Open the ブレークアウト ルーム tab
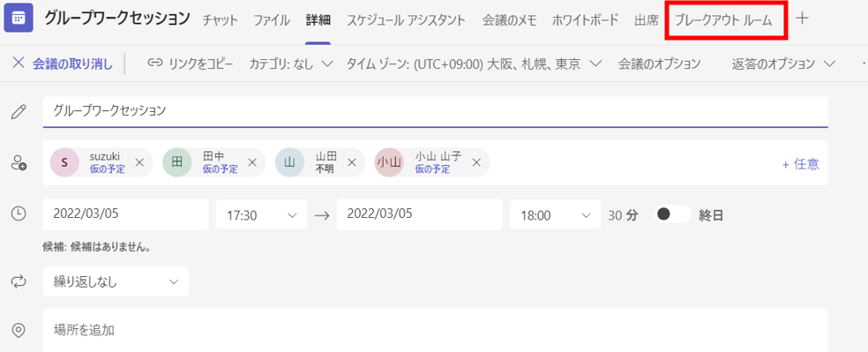The image size is (868, 352). click(723, 20)
